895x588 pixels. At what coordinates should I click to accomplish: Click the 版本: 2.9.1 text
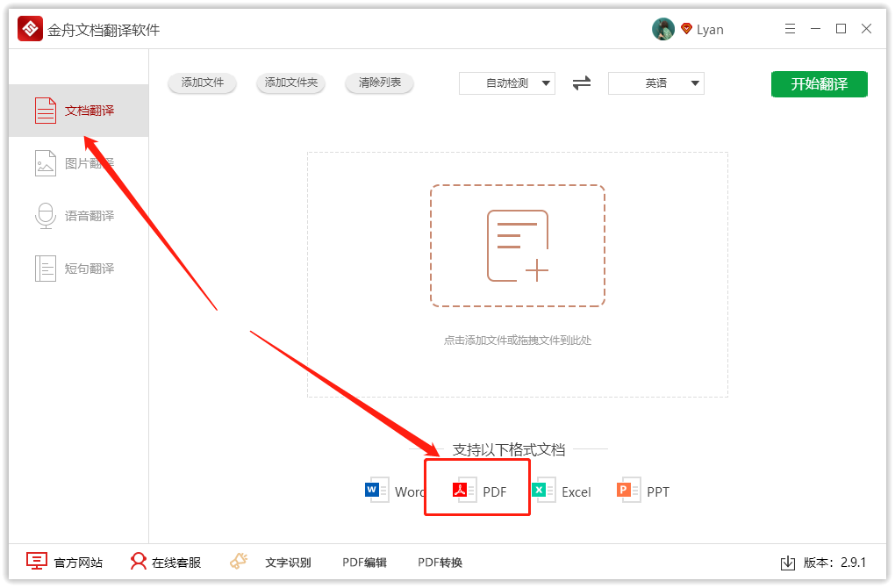pyautogui.click(x=834, y=563)
